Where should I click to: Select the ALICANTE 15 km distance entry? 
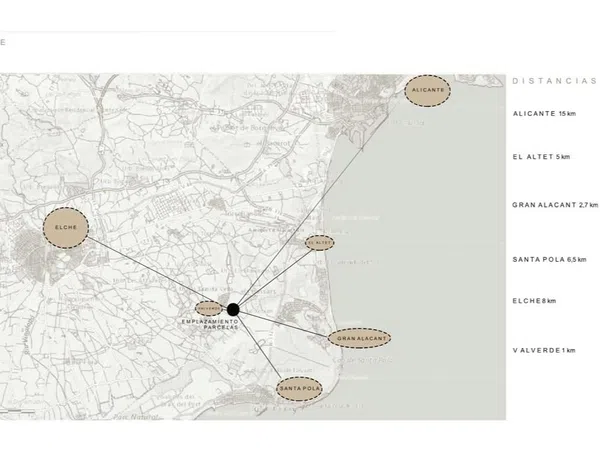[x=545, y=115]
